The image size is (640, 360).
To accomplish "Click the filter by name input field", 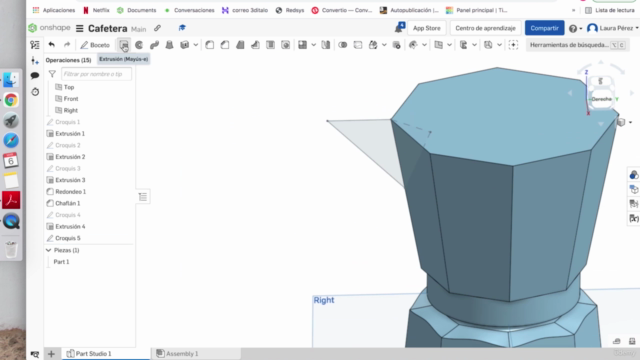I will (96, 74).
